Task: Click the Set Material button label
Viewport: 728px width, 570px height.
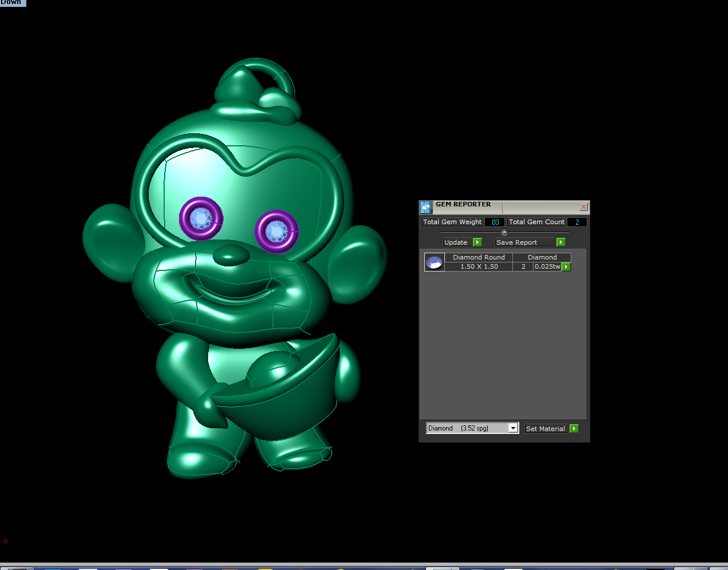Action: click(x=547, y=429)
